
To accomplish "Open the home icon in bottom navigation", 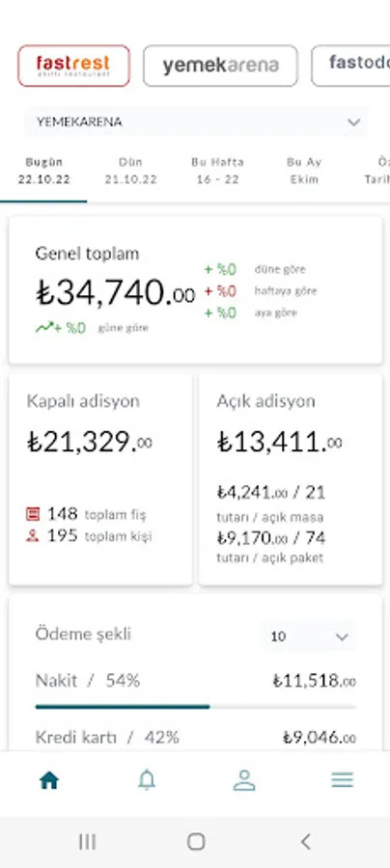I will click(48, 780).
